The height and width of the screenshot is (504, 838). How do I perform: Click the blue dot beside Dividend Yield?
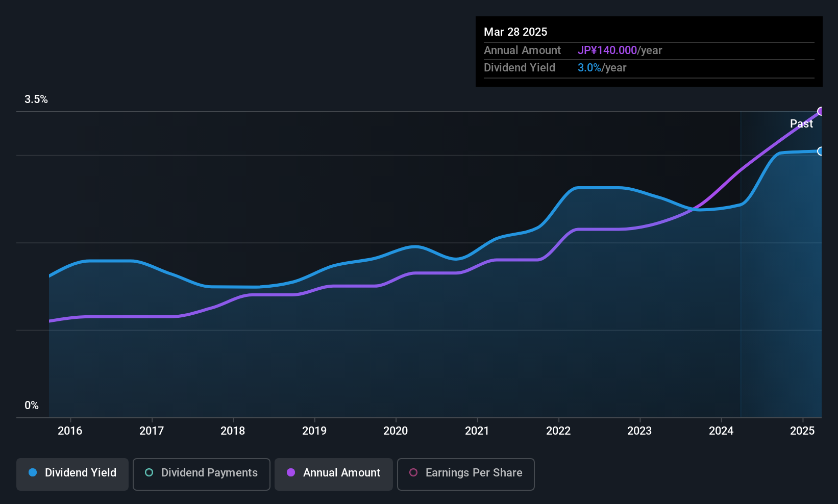point(33,472)
